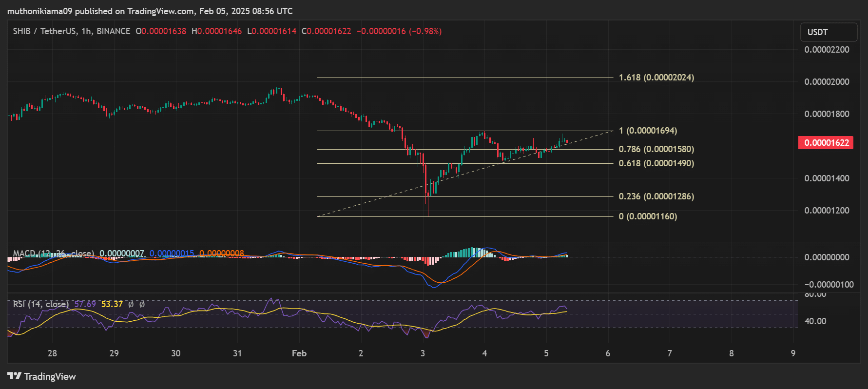The image size is (868, 389).
Task: Click the low price value L0.00001614
Action: (x=272, y=31)
